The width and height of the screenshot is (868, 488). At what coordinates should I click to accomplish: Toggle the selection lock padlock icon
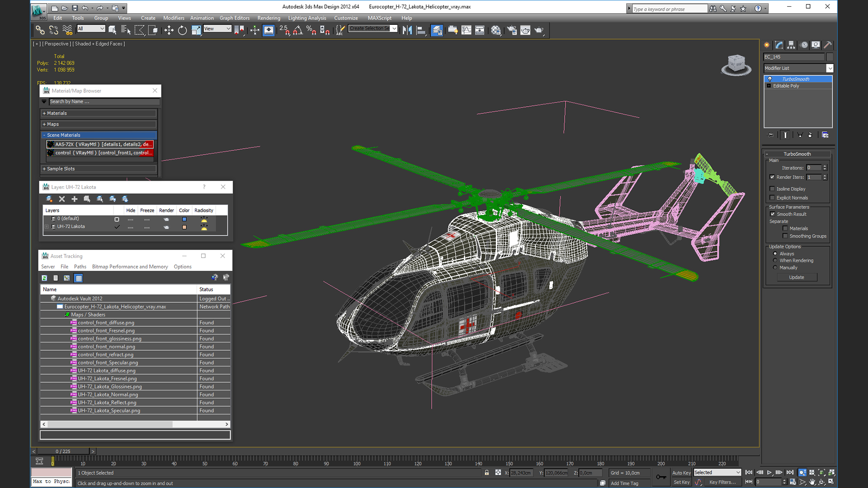pyautogui.click(x=487, y=473)
